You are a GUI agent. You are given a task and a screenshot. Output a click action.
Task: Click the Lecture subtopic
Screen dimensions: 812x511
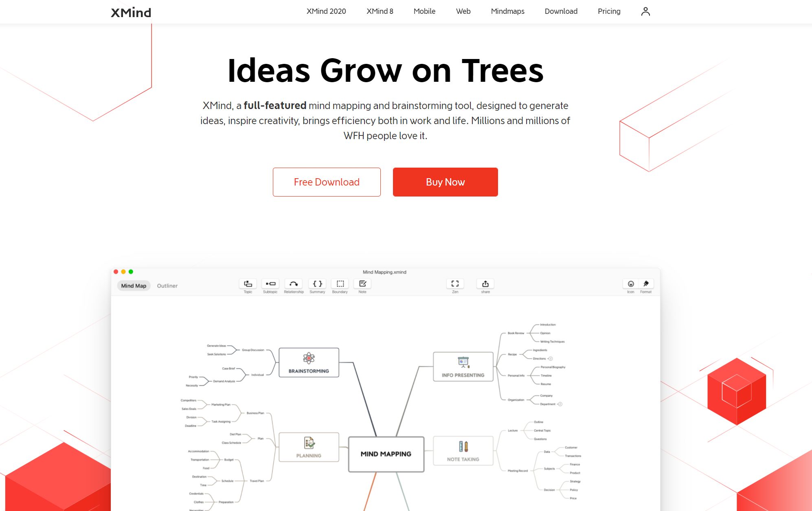[513, 430]
